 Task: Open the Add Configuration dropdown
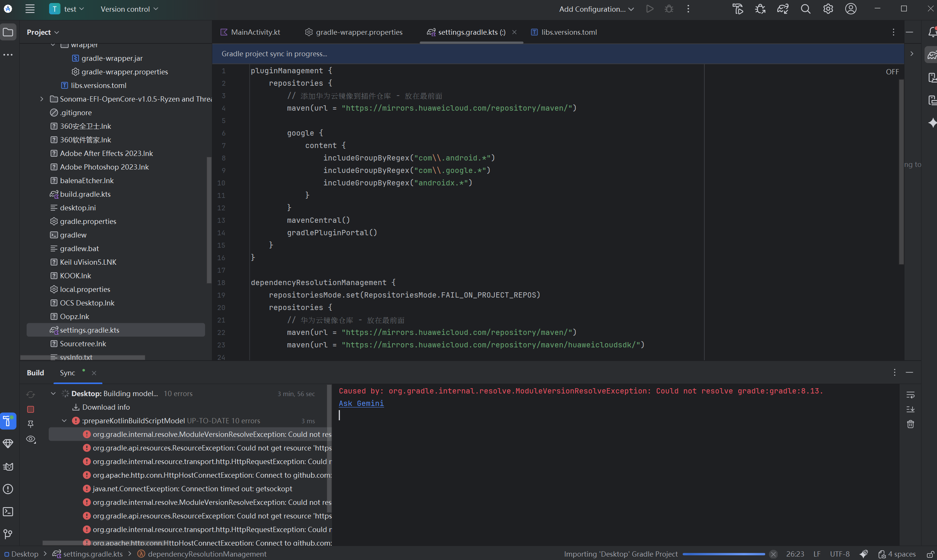(x=596, y=9)
